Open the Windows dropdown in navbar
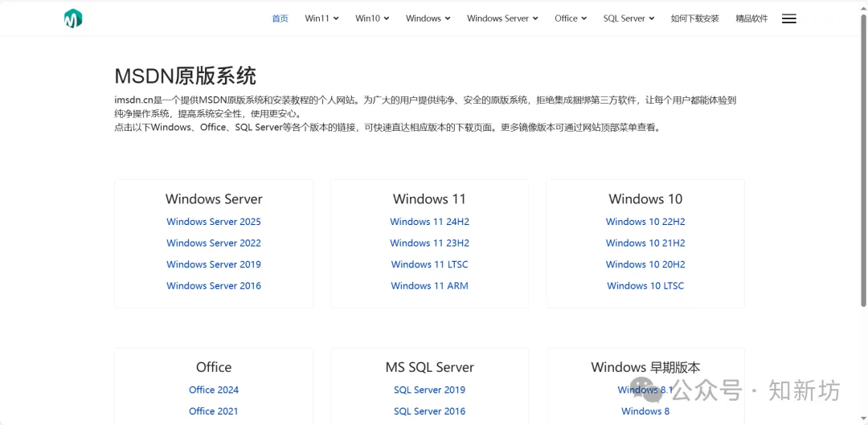 pyautogui.click(x=428, y=18)
